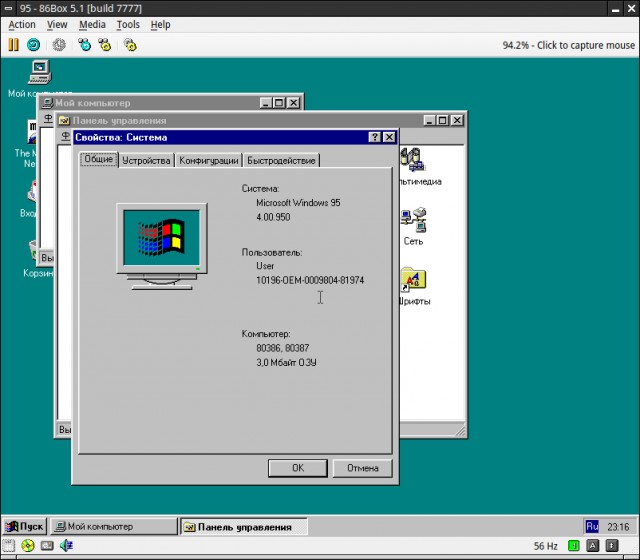
Task: Switch to the Общие tab
Action: [x=98, y=159]
